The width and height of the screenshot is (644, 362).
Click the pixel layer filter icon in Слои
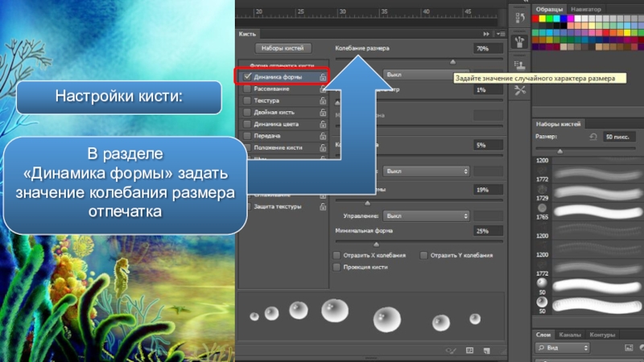629,348
